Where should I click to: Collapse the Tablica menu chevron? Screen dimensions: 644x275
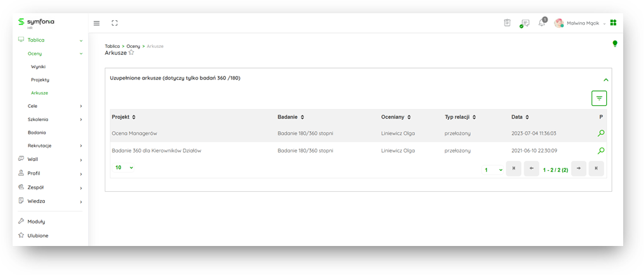pos(81,40)
